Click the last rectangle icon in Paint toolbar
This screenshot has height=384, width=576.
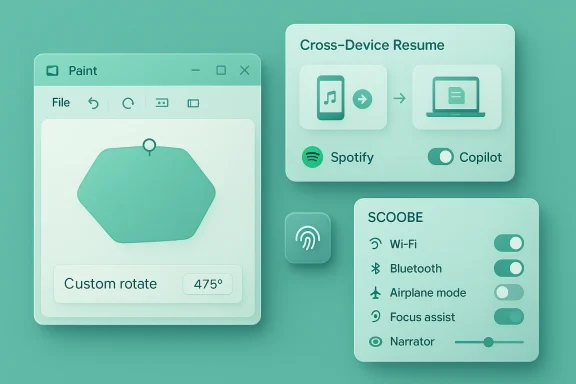pyautogui.click(x=193, y=103)
